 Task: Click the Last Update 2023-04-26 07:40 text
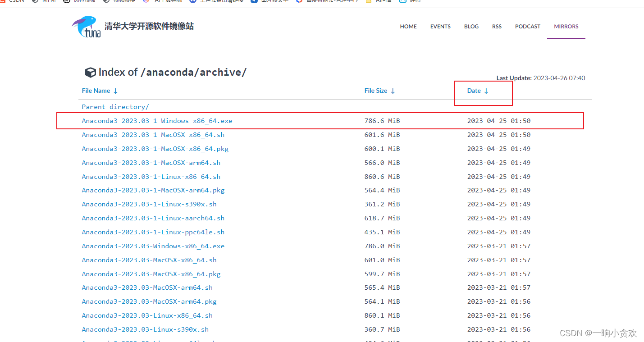[x=541, y=78]
